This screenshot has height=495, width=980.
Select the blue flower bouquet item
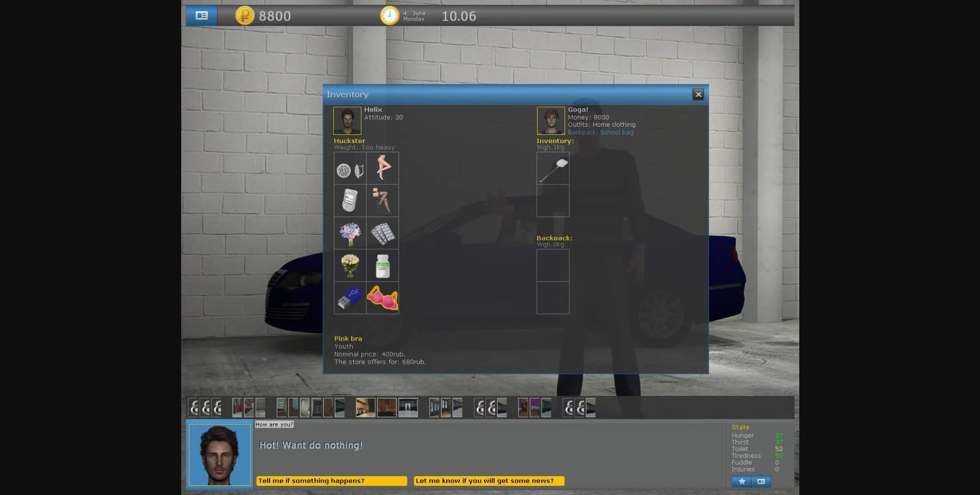coord(350,233)
